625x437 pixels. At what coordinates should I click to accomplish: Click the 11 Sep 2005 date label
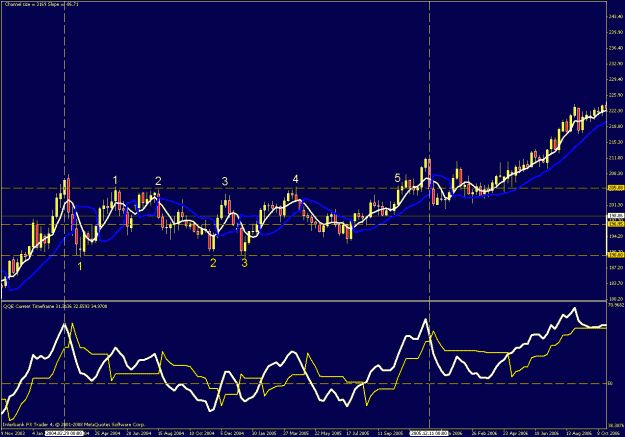pos(390,433)
